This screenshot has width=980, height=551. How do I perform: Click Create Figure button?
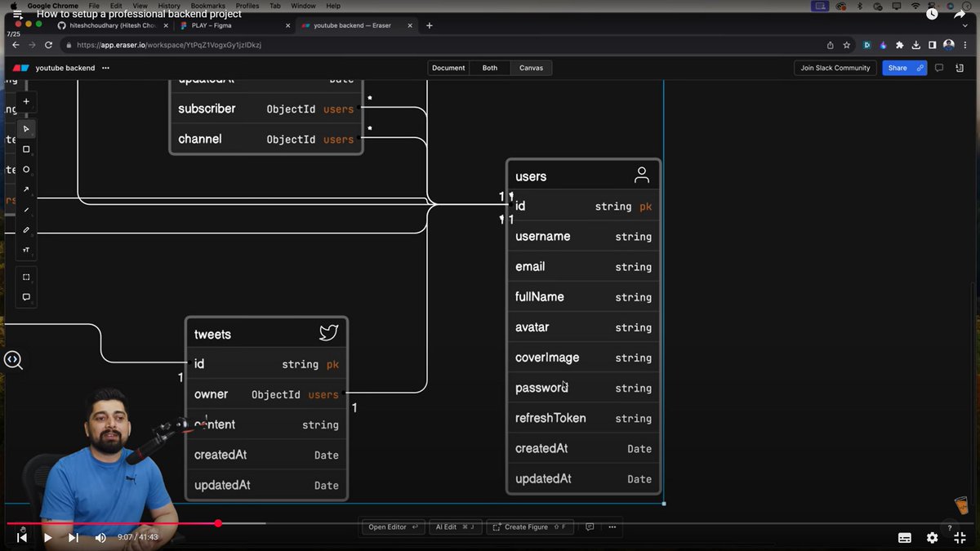tap(530, 527)
